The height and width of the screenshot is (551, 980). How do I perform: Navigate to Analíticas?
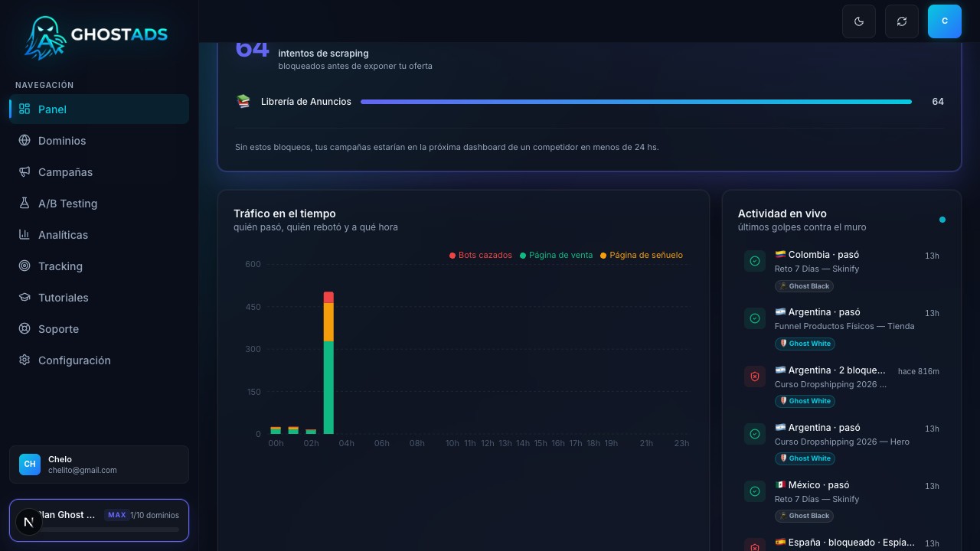point(99,235)
